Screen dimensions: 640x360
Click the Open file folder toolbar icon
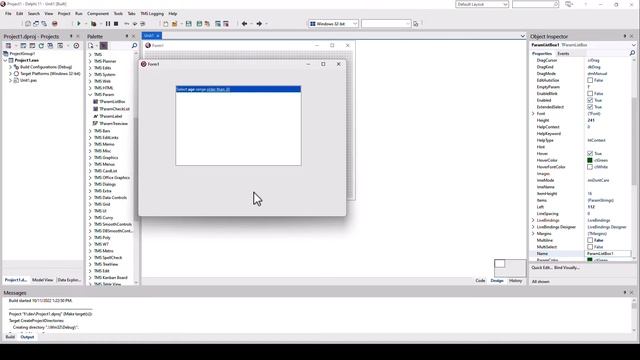[x=174, y=24]
